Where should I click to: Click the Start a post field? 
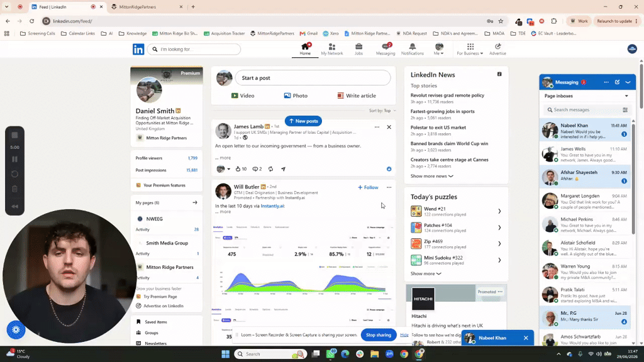point(313,78)
